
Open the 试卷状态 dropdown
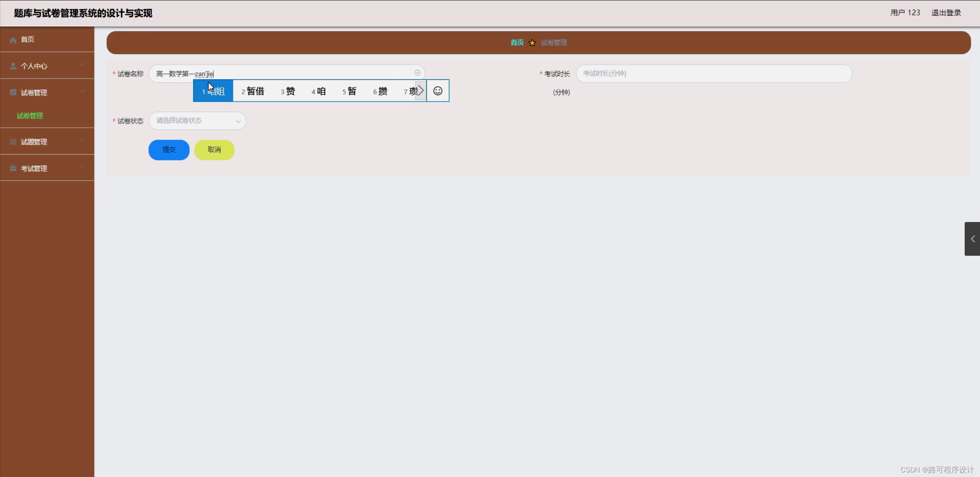(x=197, y=121)
